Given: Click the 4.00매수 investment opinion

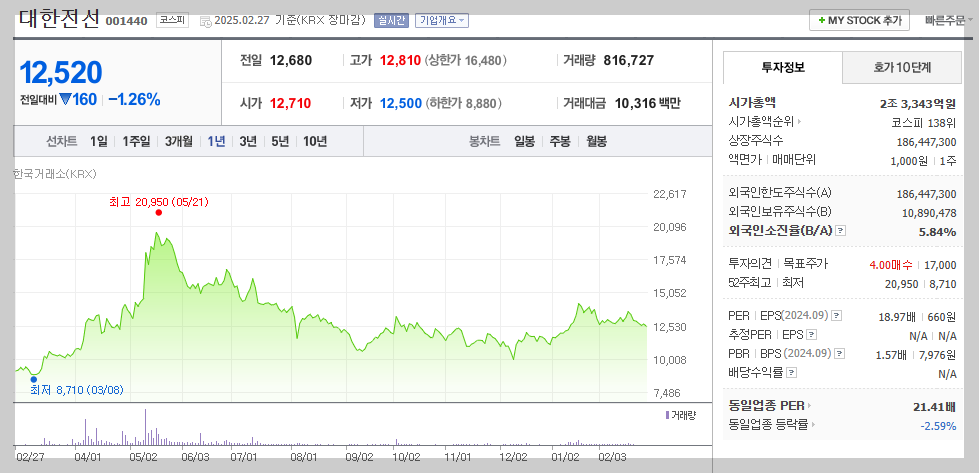Looking at the screenshot, I should 890,265.
